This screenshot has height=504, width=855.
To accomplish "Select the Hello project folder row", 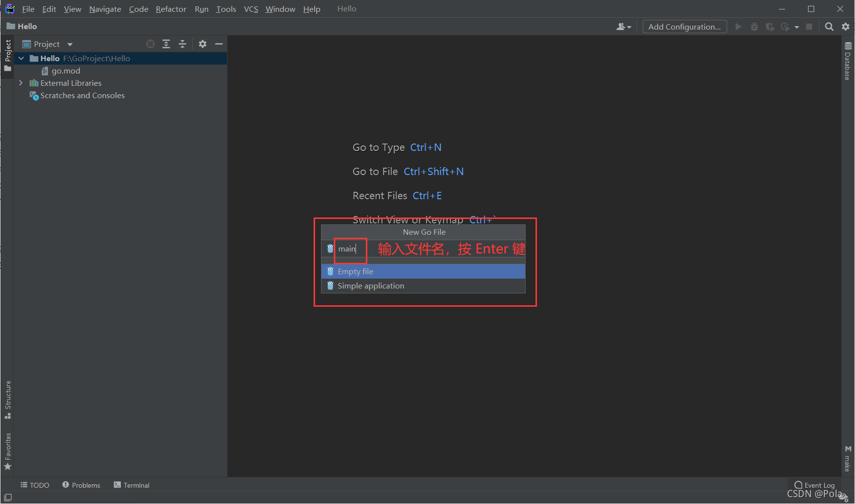I will coord(120,58).
